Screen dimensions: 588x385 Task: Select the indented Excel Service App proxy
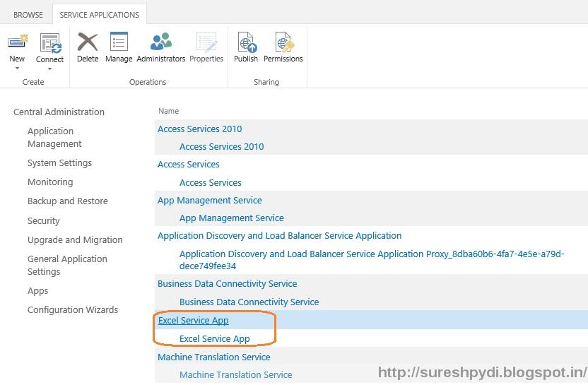pyautogui.click(x=215, y=339)
